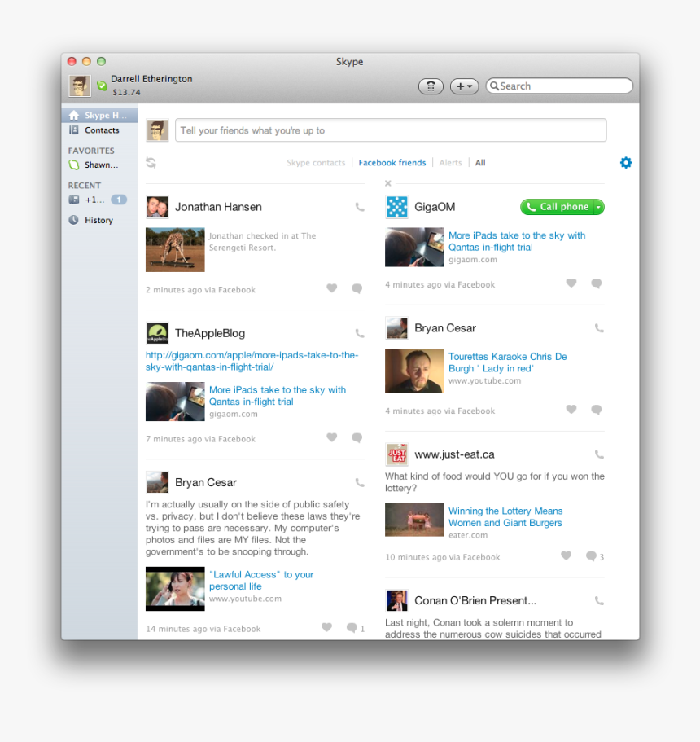Viewport: 700px width, 742px height.
Task: Click the status box 'Tell your friends what you're up to'
Action: pos(391,130)
